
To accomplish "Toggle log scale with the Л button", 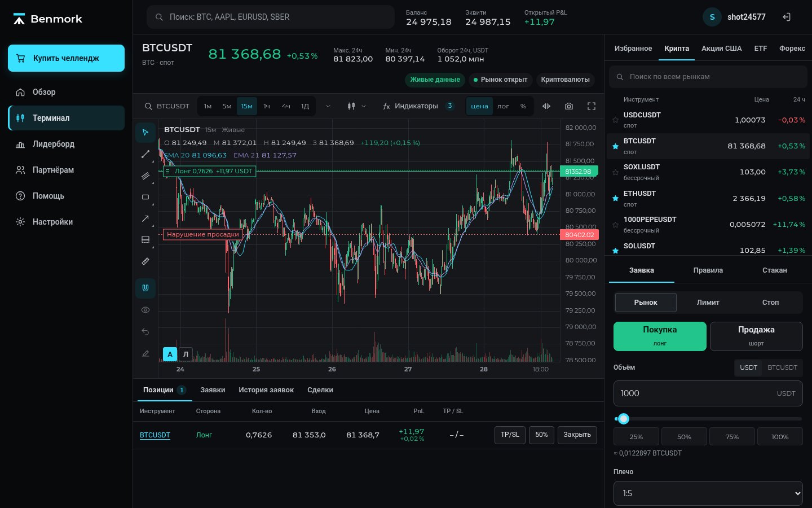I will click(x=186, y=354).
